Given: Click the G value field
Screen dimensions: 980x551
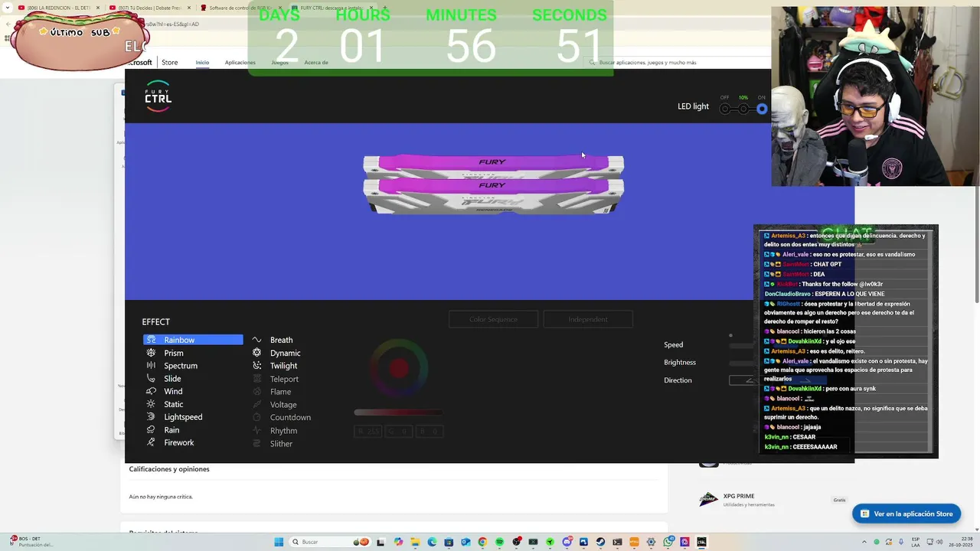Looking at the screenshot, I should click(x=398, y=432).
